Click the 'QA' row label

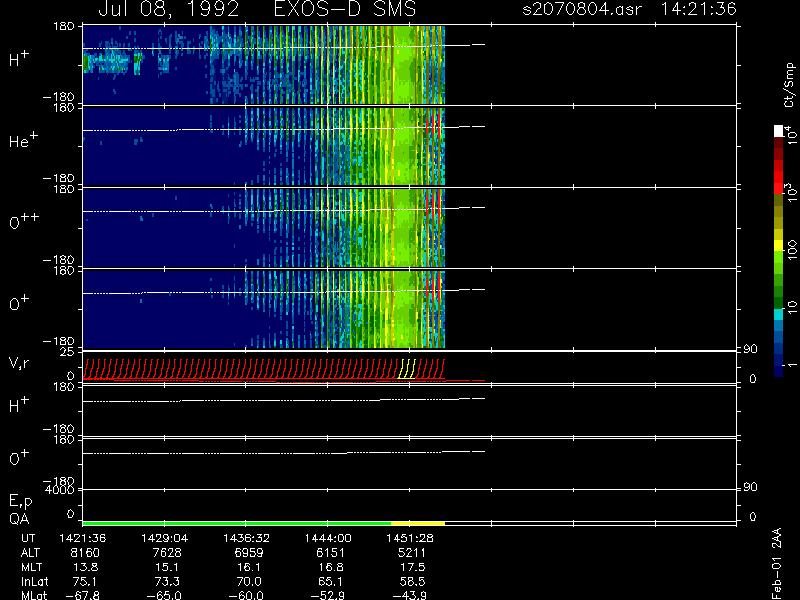tap(19, 519)
